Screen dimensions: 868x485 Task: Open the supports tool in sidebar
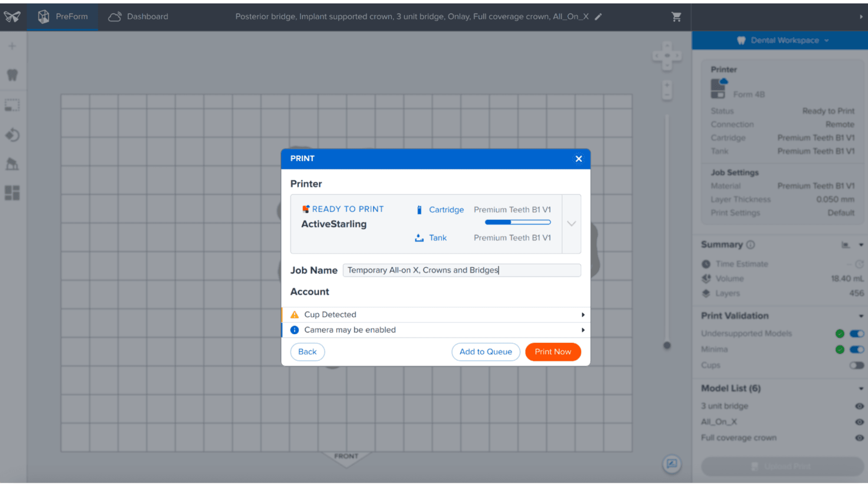(x=12, y=164)
